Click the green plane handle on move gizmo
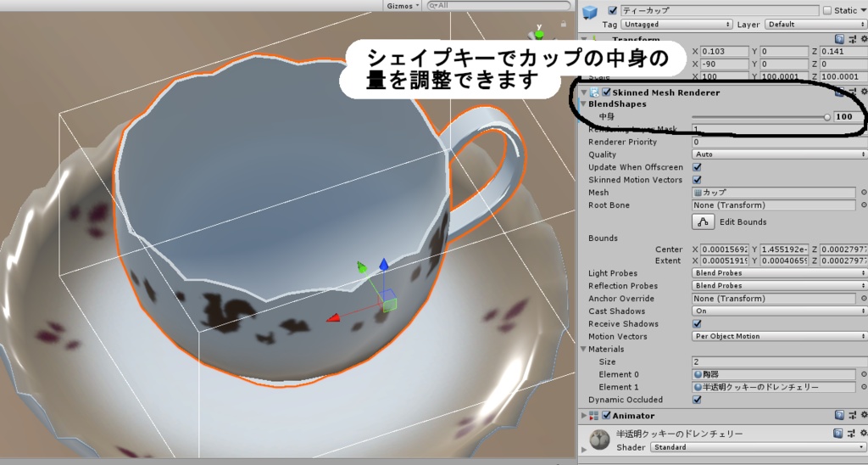 point(390,305)
